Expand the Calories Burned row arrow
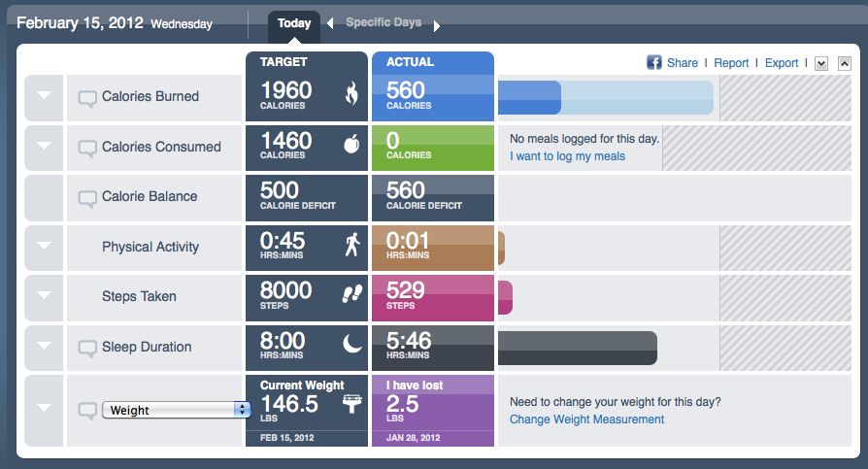Screen dimensions: 868x469 click(x=43, y=96)
